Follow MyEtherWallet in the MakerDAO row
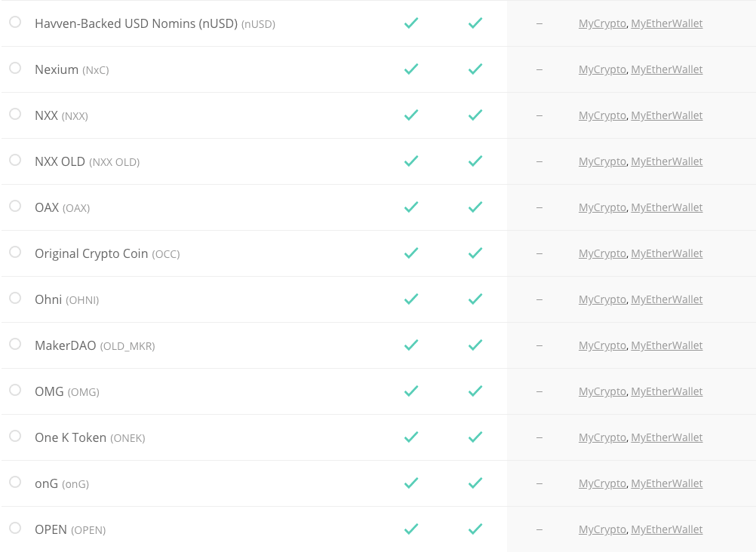Screen dimensions: 756x552 click(667, 345)
